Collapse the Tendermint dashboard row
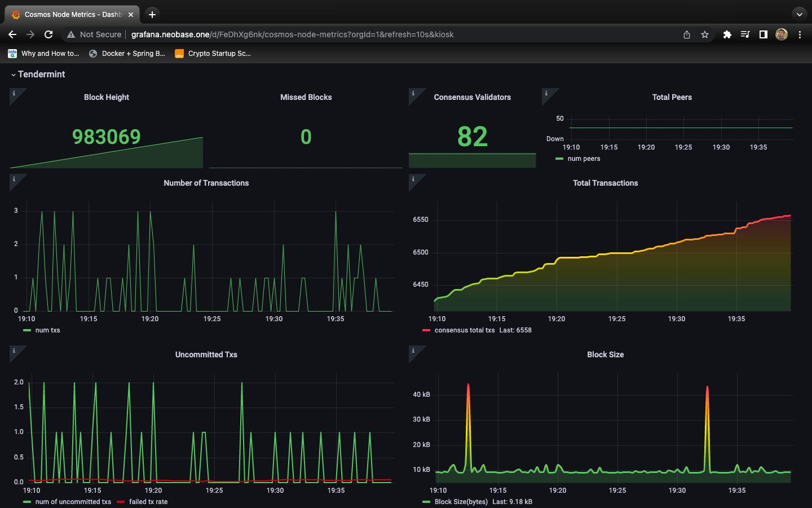812x508 pixels. coord(37,75)
